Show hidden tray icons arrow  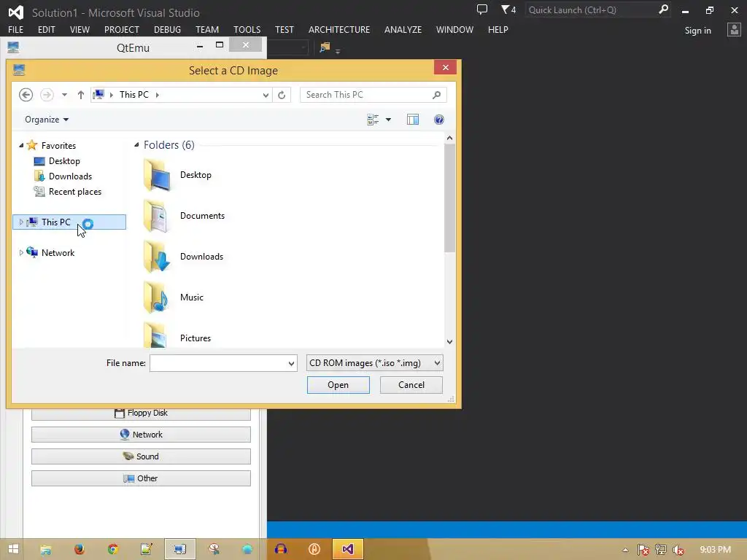(625, 550)
